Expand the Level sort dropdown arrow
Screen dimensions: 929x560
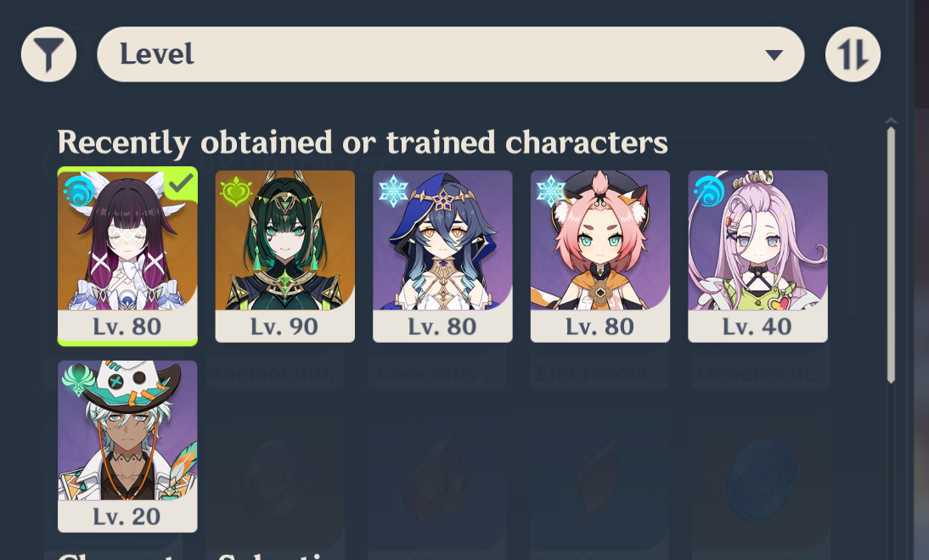point(774,55)
